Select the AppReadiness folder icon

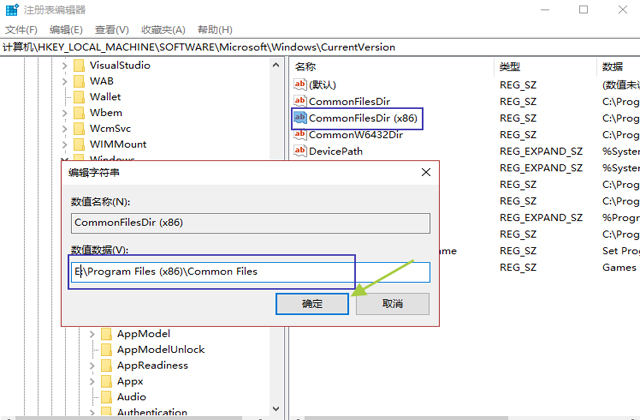(x=107, y=366)
